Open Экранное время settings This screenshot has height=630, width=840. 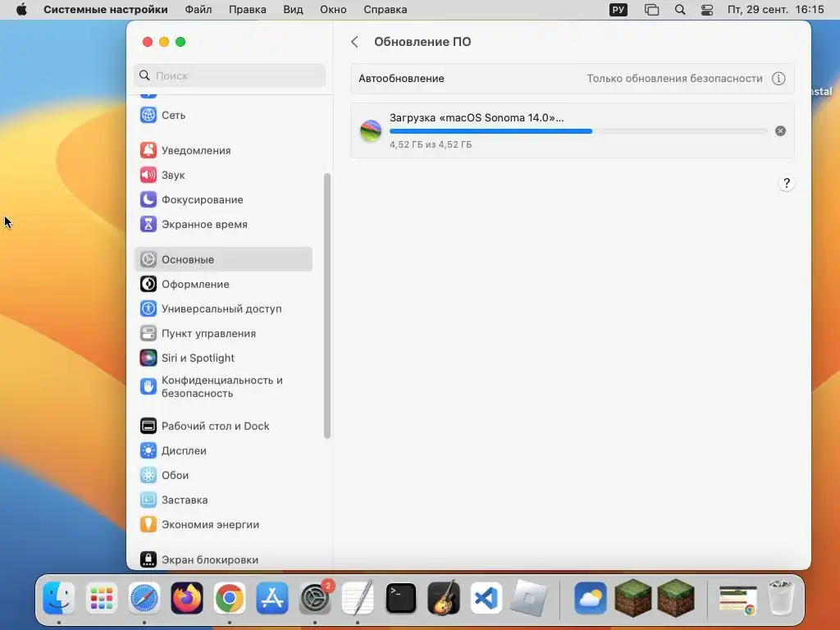[x=223, y=225]
